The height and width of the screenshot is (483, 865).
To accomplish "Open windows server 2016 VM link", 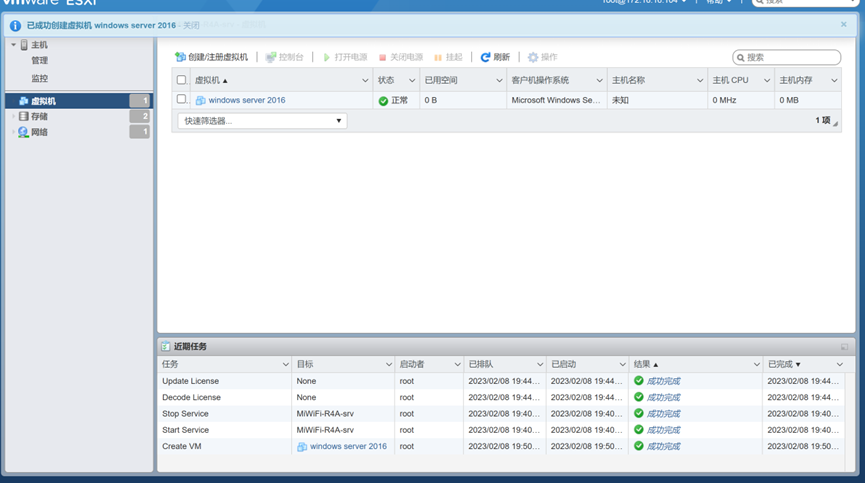I will [247, 100].
